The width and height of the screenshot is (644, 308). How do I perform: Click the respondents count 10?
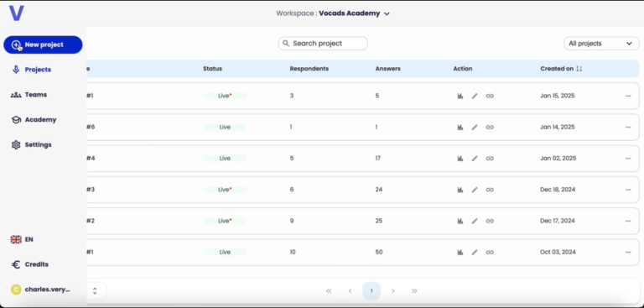[x=293, y=252]
